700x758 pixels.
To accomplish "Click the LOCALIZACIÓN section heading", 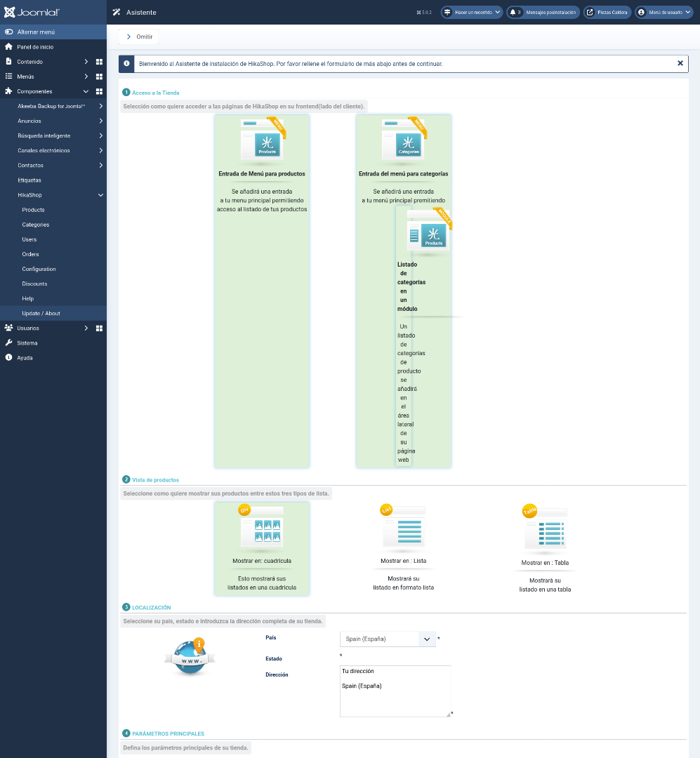I will [152, 608].
